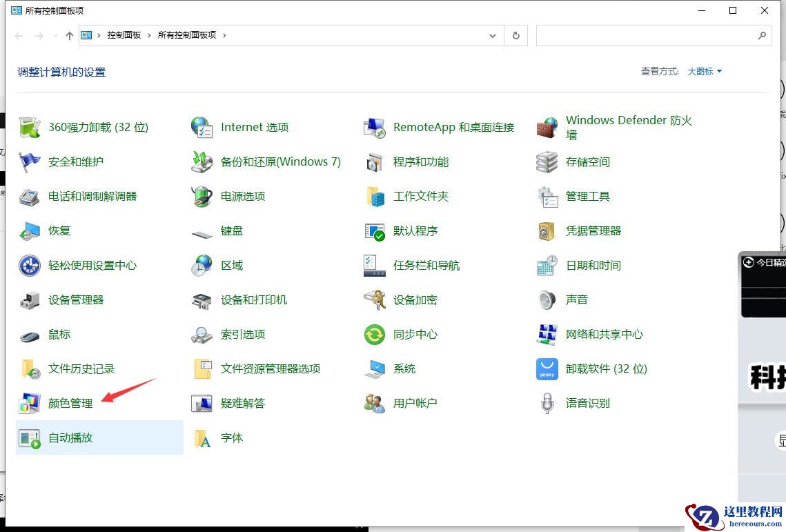Click the 同步中心 green sync icon

pyautogui.click(x=375, y=335)
